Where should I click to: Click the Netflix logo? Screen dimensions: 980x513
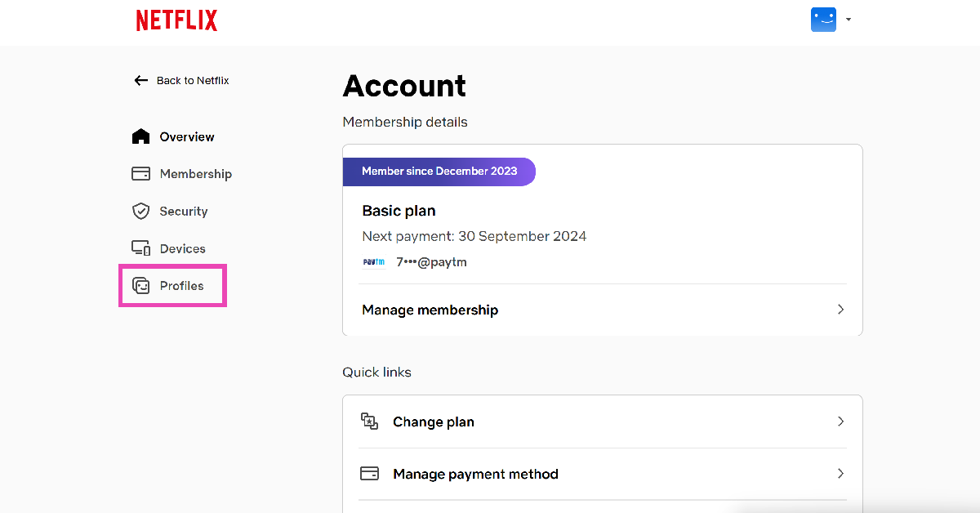pos(176,20)
